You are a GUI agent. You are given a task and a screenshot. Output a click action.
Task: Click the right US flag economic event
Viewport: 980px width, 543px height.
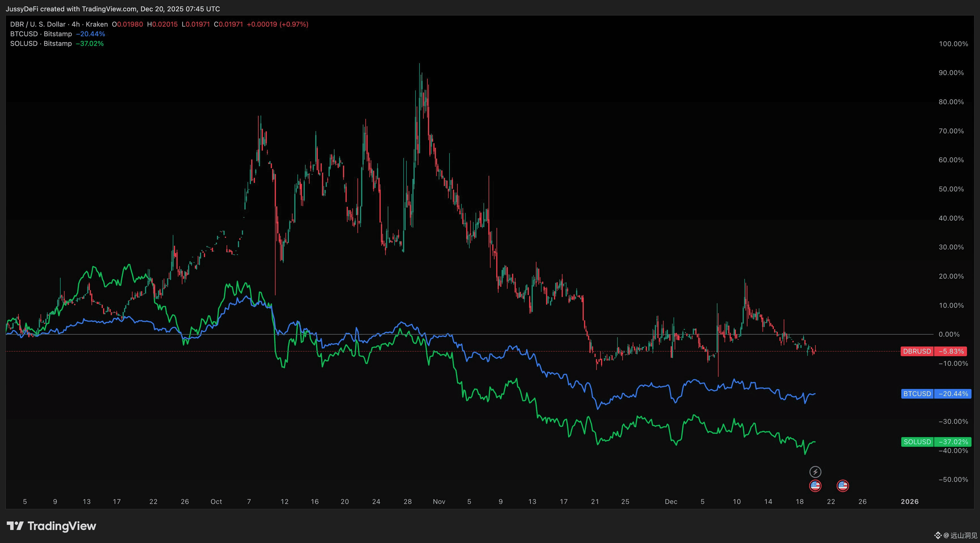pyautogui.click(x=842, y=486)
